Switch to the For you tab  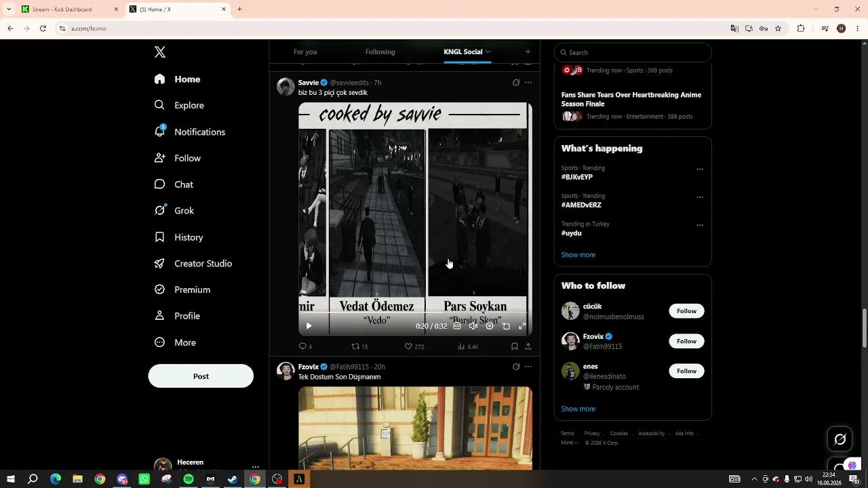(x=305, y=52)
